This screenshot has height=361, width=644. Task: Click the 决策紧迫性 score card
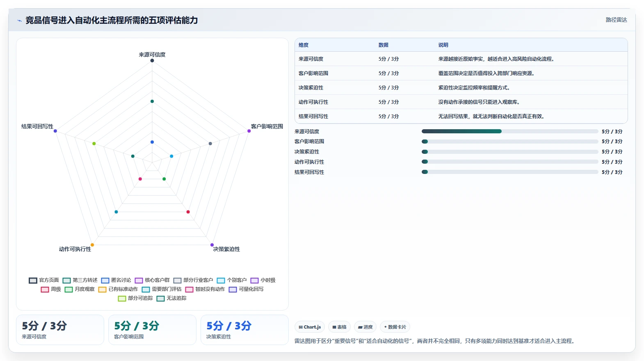[x=244, y=330]
